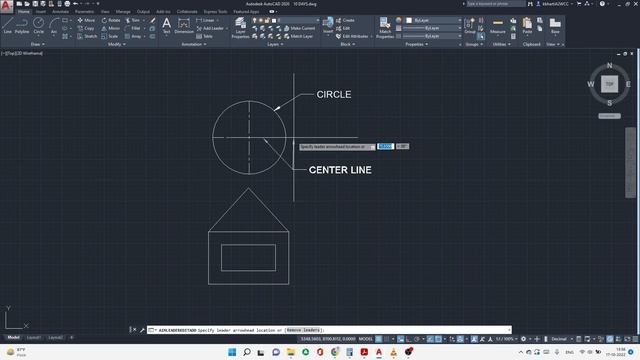Open the AutoCAD application menu logo
Viewport: 640px width, 360px height.
[6, 6]
